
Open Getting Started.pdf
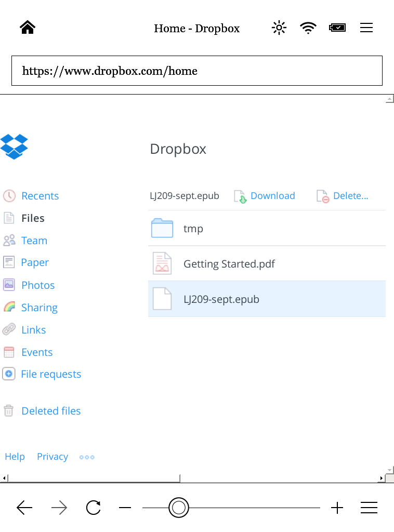[x=267, y=263]
